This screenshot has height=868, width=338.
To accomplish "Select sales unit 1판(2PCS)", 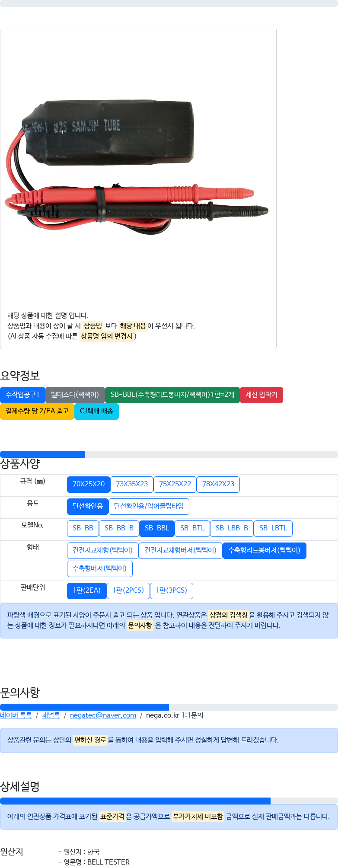I will (128, 590).
